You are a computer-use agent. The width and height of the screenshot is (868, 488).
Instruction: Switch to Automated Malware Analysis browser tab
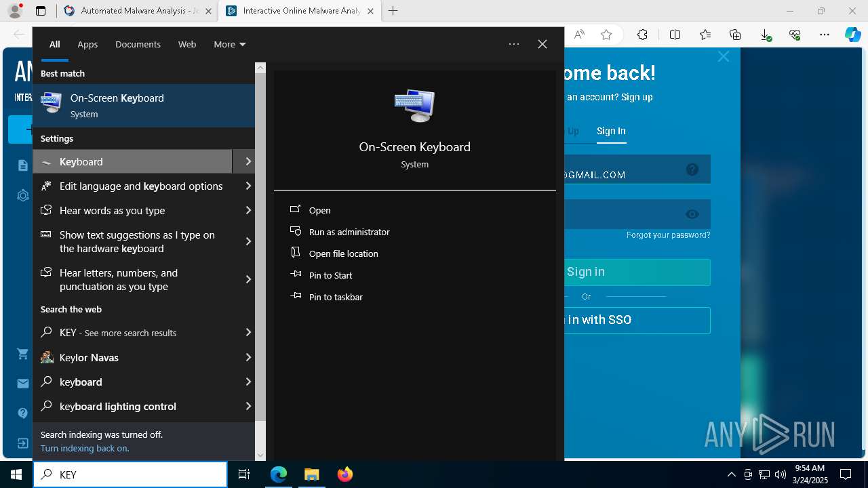tap(137, 11)
